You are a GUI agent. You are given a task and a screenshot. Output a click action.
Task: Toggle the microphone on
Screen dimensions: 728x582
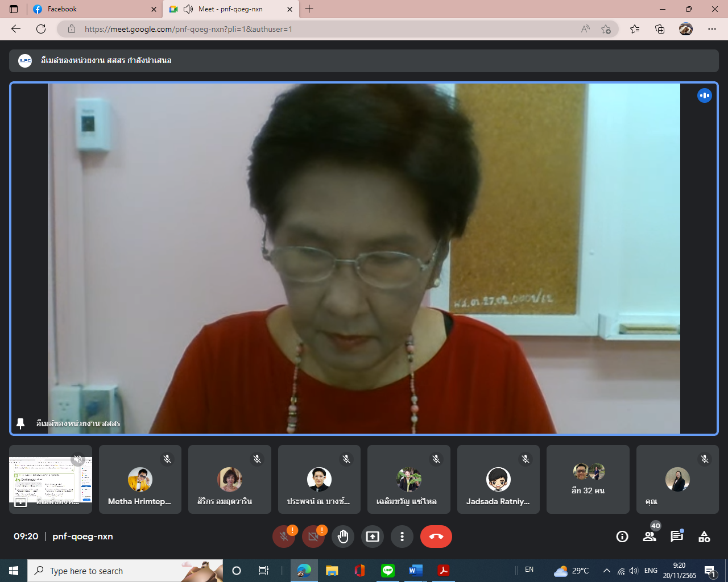(x=284, y=537)
